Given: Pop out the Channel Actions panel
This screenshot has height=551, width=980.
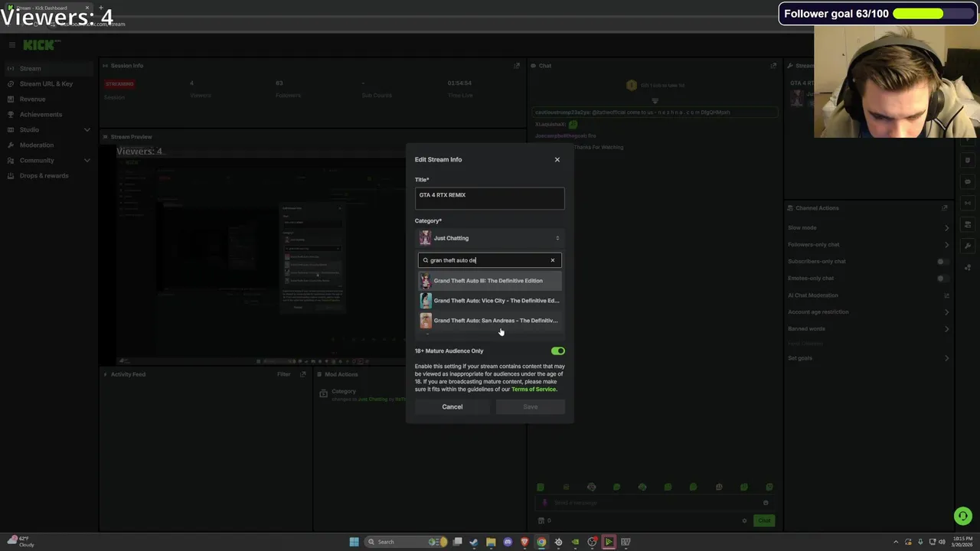Looking at the screenshot, I should coord(945,208).
